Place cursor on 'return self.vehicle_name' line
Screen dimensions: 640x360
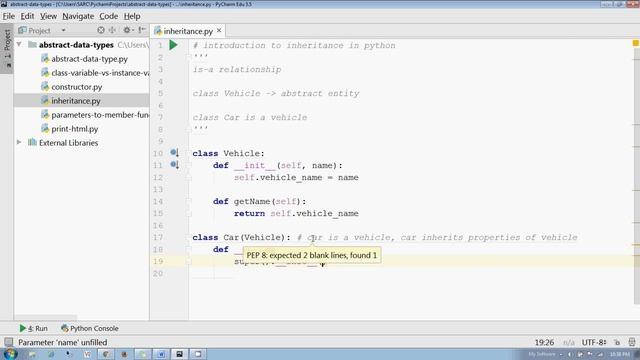(296, 213)
